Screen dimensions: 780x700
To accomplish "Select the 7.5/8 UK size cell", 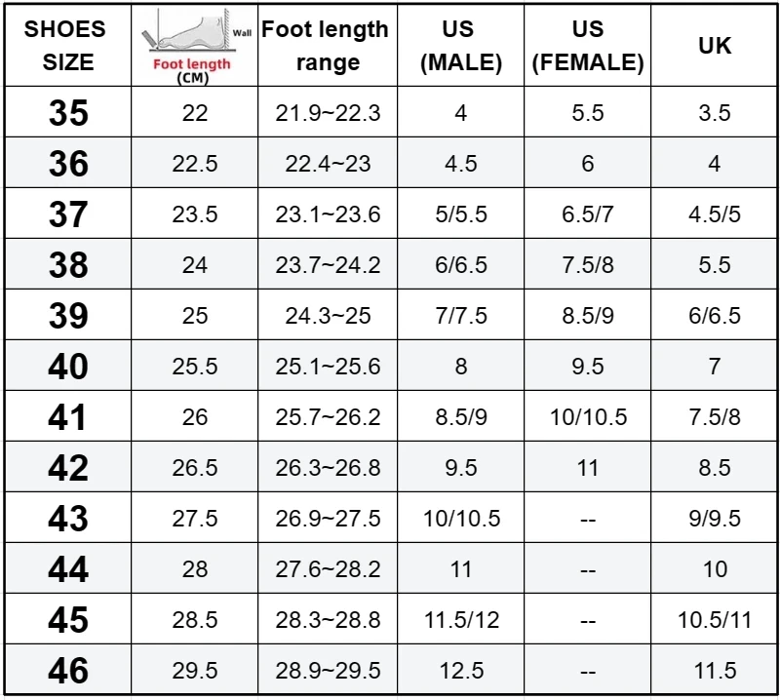I will [x=715, y=417].
